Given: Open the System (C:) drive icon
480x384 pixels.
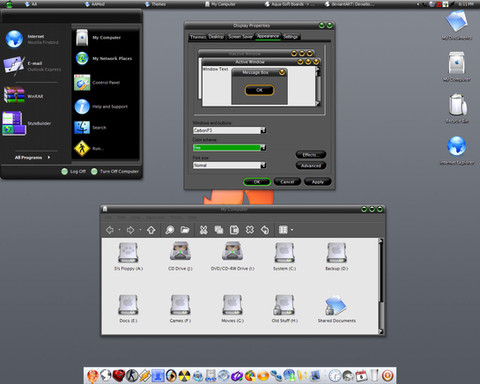Looking at the screenshot, I should tap(284, 252).
